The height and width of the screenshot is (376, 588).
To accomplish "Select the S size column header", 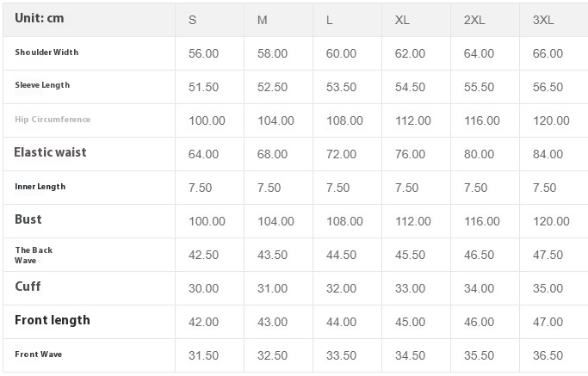I will click(x=193, y=20).
